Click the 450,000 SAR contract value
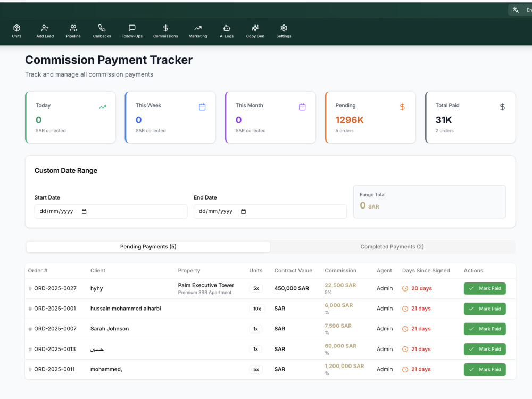This screenshot has height=399, width=532. tap(292, 288)
